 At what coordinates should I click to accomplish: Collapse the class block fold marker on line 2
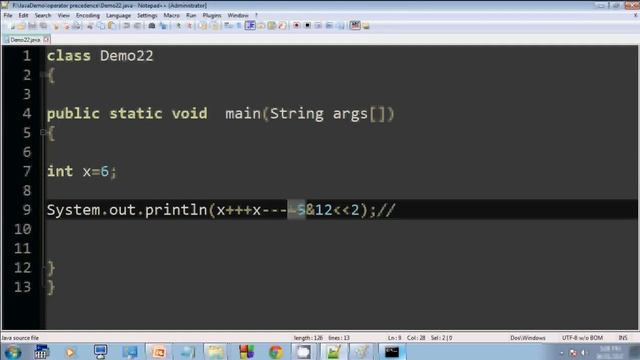click(x=42, y=74)
